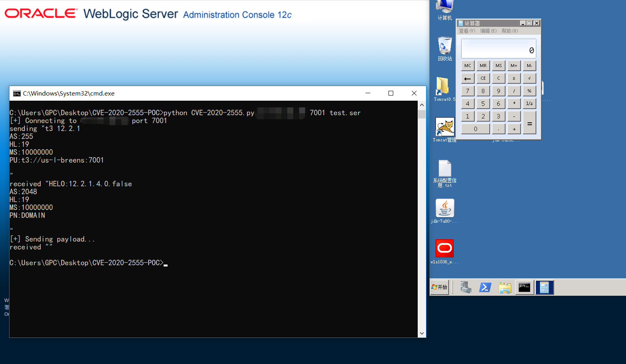The image size is (626, 364).
Task: Click the M+ calculator key
Action: pos(514,66)
